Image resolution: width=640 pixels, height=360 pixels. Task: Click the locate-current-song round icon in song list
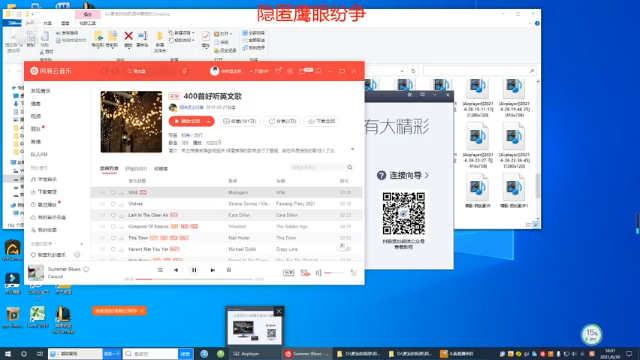[342, 246]
